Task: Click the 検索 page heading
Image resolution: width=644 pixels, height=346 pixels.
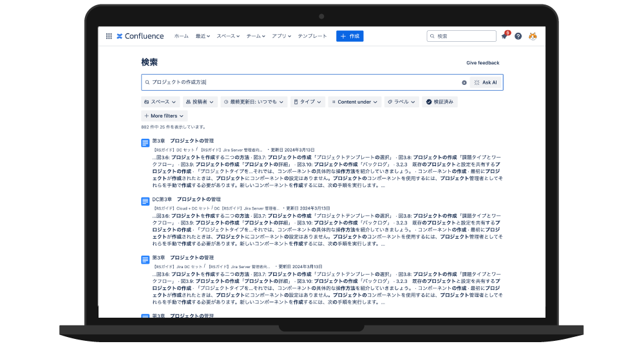Action: 149,62
